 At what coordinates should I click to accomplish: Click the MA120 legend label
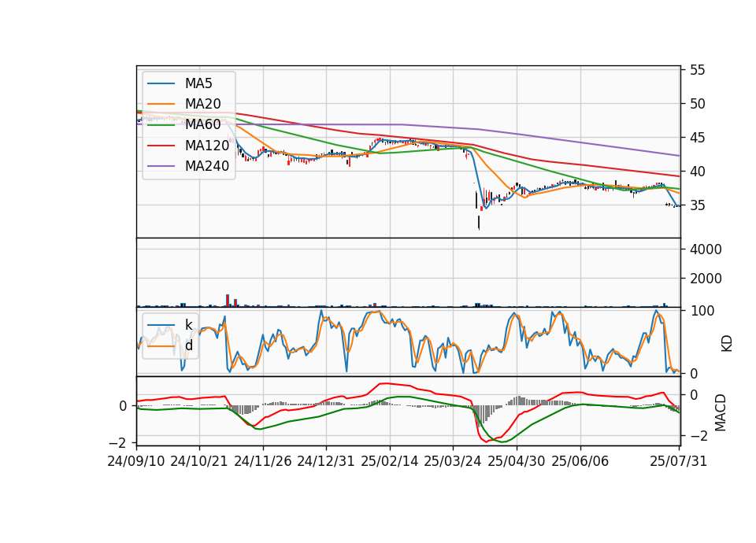pos(207,146)
